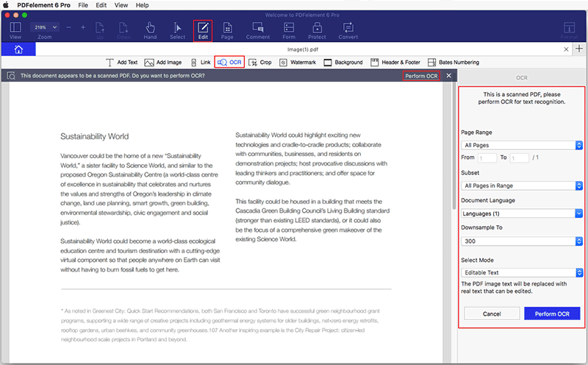Viewport: 588px width, 365px height.
Task: Open the File menu
Action: coord(83,5)
